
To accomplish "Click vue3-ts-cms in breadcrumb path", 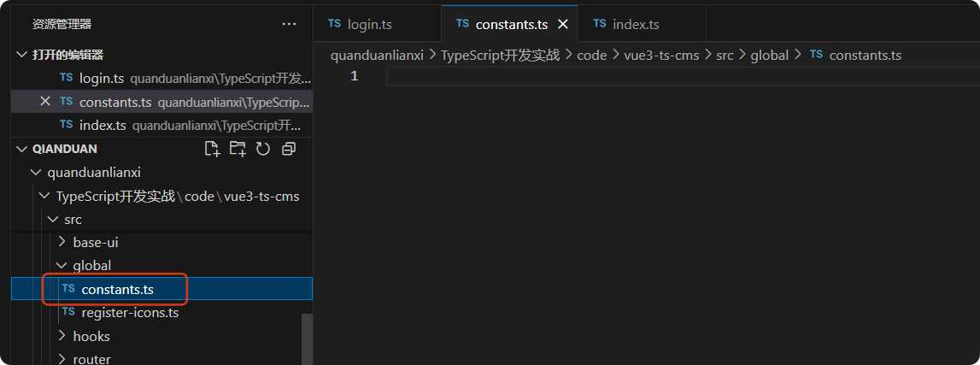I will pyautogui.click(x=661, y=55).
